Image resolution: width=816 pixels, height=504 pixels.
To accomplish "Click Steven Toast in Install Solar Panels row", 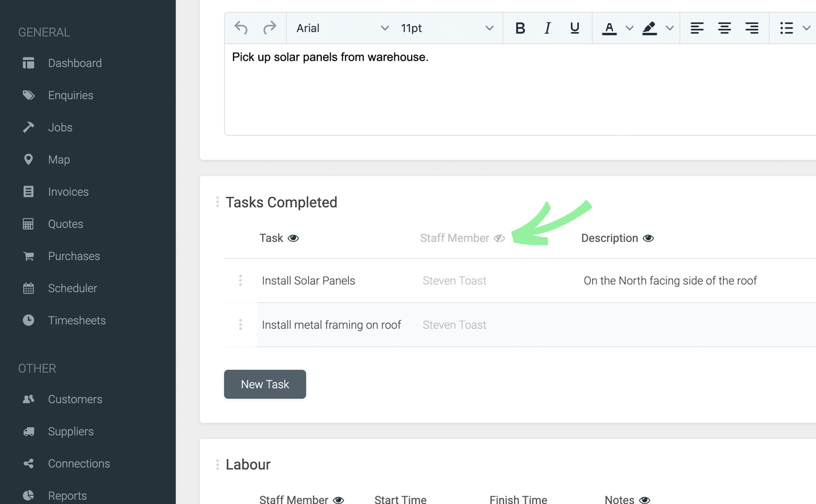I will [454, 281].
